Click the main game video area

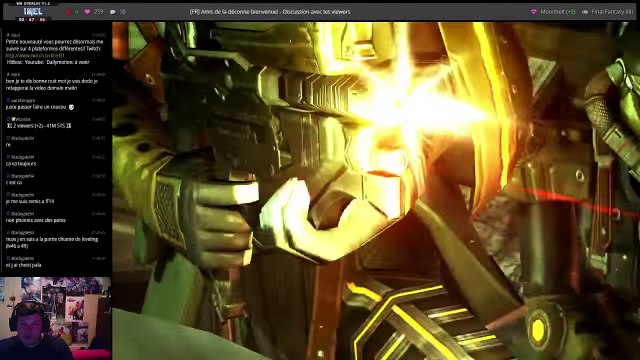[376, 191]
